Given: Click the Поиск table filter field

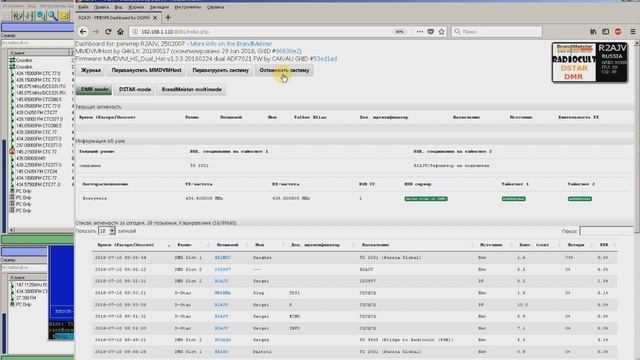Looking at the screenshot, I should tap(607, 231).
